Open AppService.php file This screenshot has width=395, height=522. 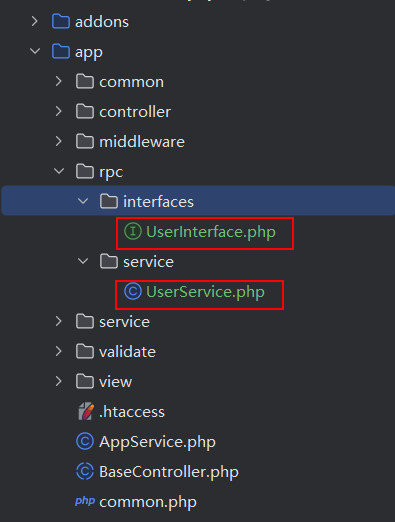tap(157, 442)
